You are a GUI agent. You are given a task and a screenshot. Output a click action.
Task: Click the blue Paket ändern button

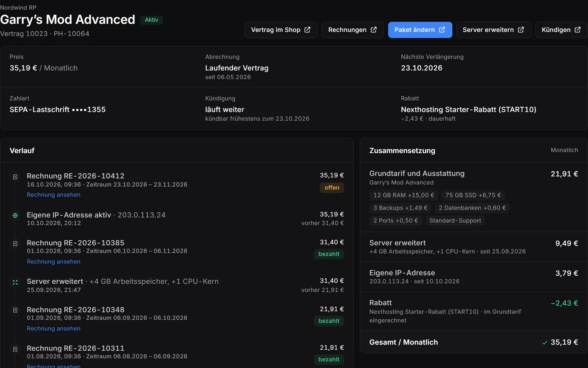[x=420, y=30]
